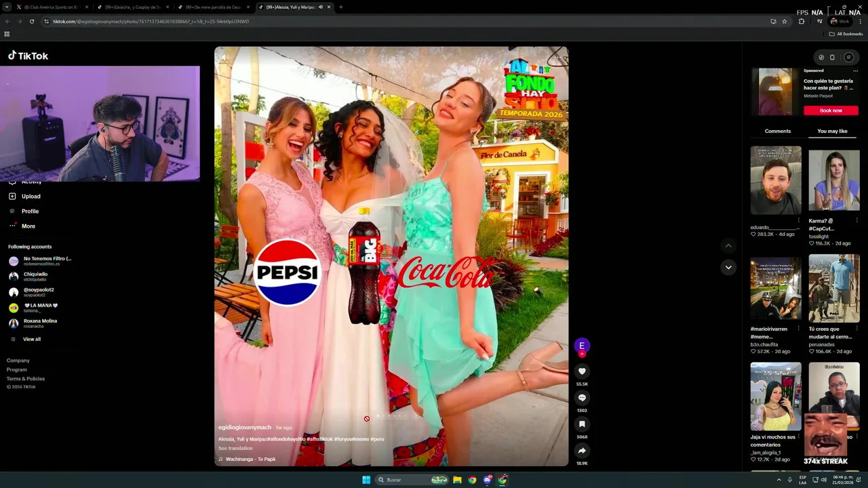Open the tussilight Karma? video thumbnail
Viewport: 868px width, 488px height.
834,181
